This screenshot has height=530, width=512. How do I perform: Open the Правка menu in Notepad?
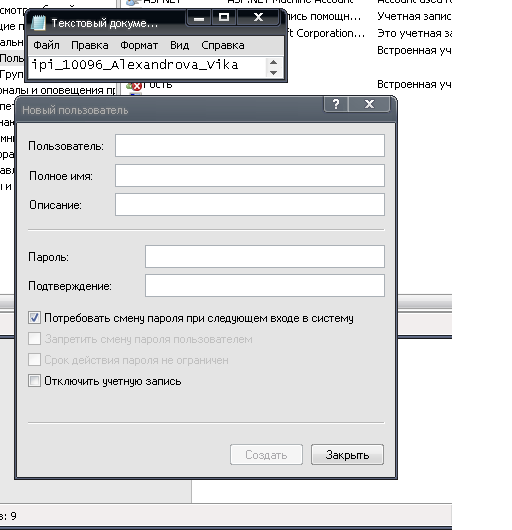(x=90, y=45)
